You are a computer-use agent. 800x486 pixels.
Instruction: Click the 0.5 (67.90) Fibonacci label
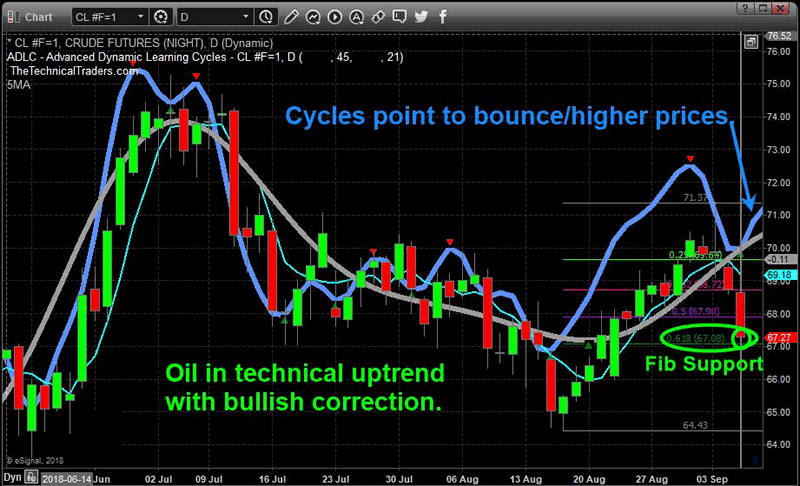(x=695, y=311)
